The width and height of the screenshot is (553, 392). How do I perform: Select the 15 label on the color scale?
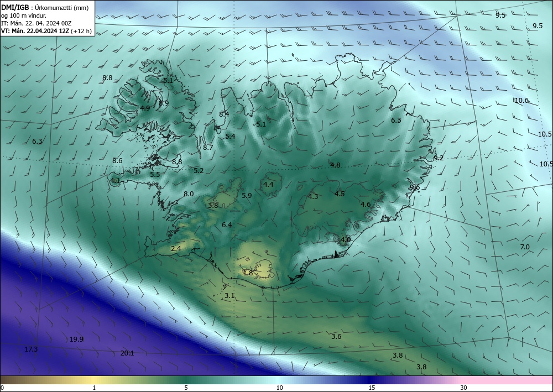pyautogui.click(x=372, y=388)
